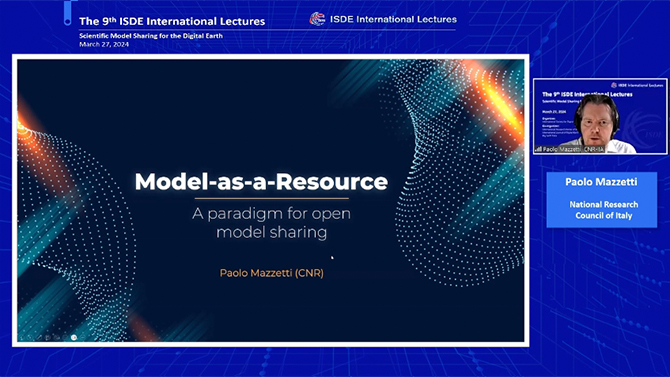Open the see-all-slides grid icon

point(47,337)
